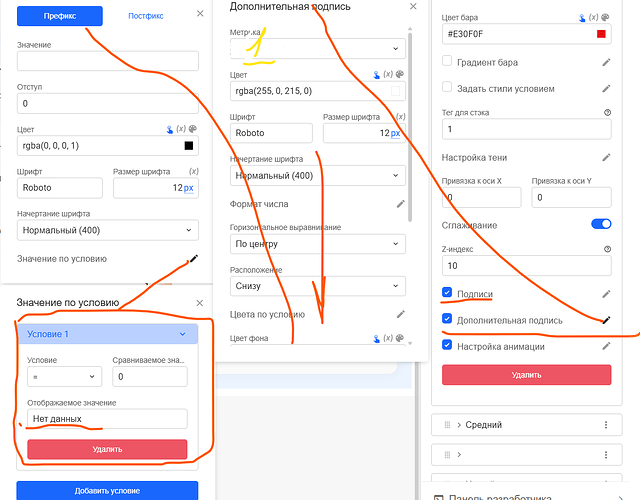Screen dimensions: 640x500
Task: Click help icon next to 'Z-индекс'
Action: [x=607, y=249]
